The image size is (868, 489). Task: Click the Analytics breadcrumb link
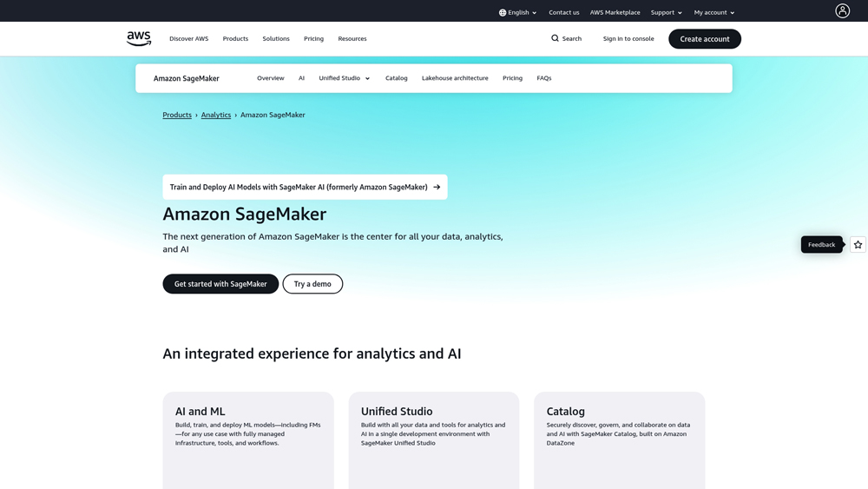tap(216, 115)
